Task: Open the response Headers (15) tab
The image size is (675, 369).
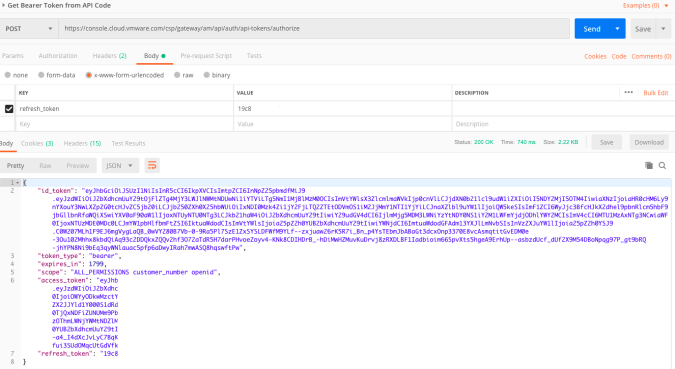Action: click(82, 143)
